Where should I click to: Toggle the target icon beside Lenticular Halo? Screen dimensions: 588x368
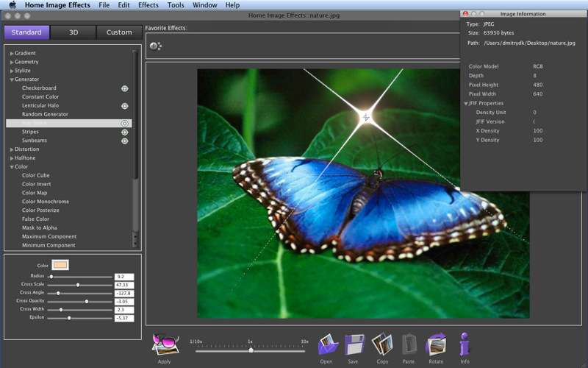(125, 106)
